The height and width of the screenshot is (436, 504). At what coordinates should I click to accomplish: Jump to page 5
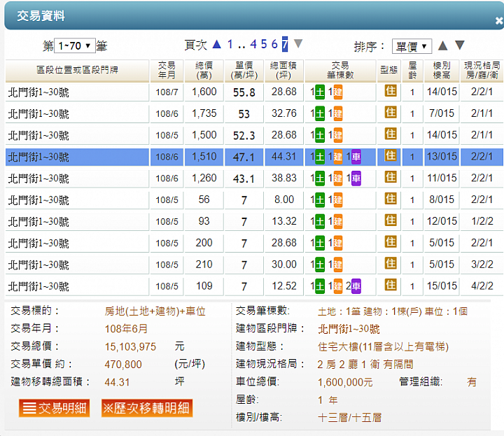click(x=264, y=44)
